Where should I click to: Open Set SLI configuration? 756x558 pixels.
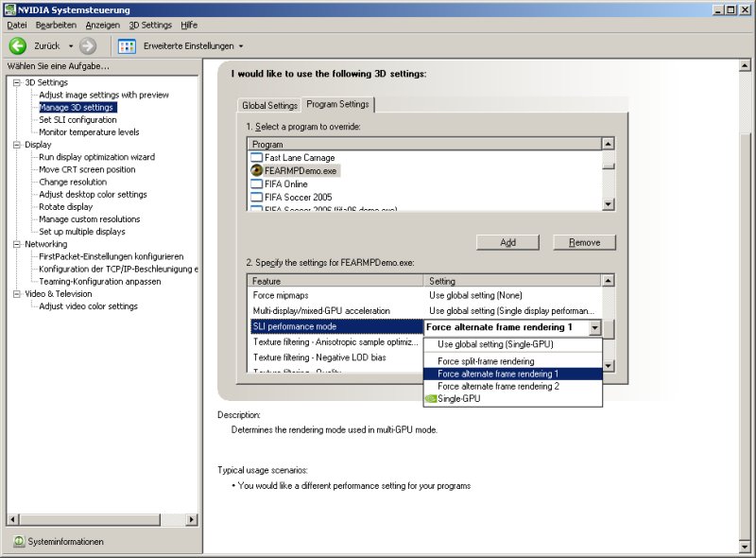pyautogui.click(x=77, y=120)
